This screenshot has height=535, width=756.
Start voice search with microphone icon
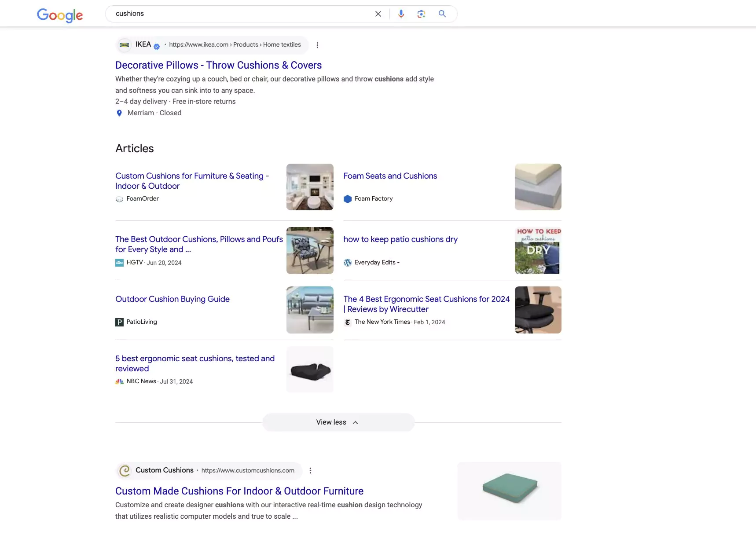401,14
